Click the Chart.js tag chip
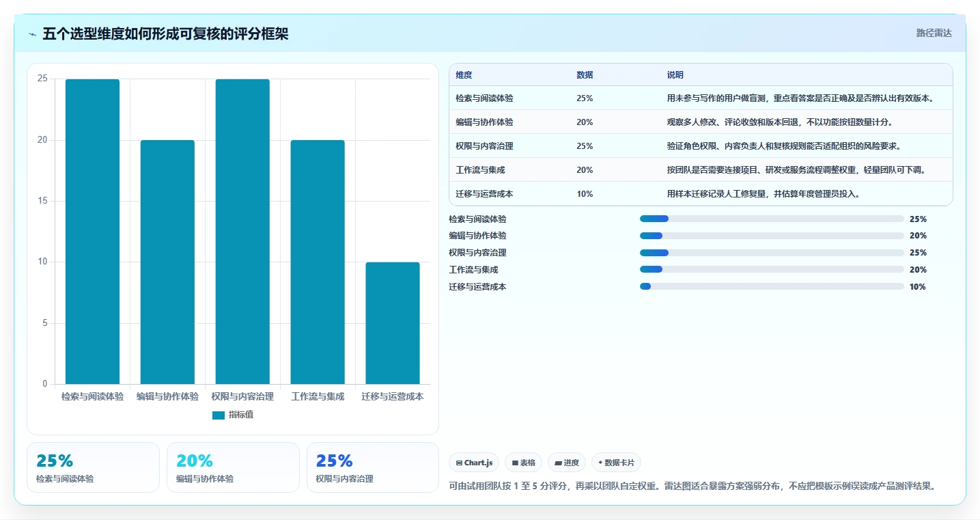The image size is (980, 520). point(474,463)
